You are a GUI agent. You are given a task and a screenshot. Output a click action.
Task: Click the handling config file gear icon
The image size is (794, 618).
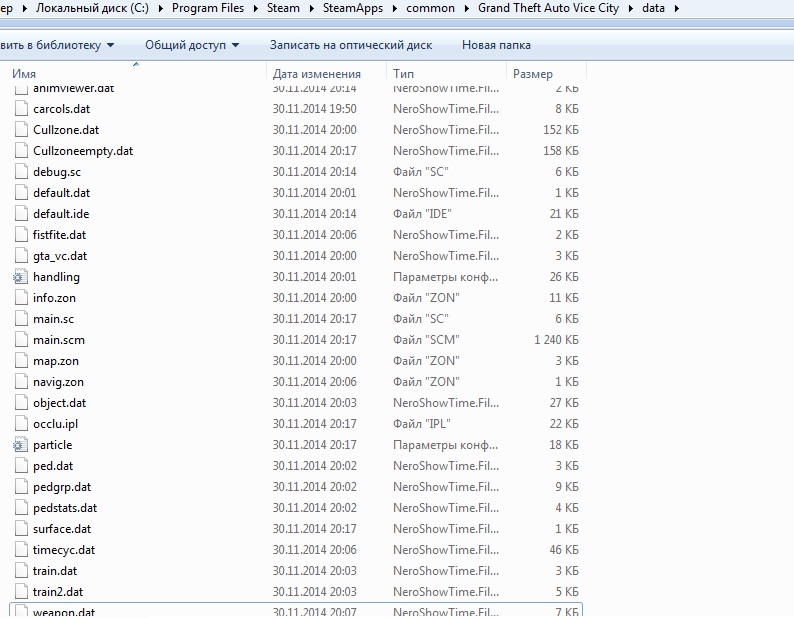click(20, 277)
